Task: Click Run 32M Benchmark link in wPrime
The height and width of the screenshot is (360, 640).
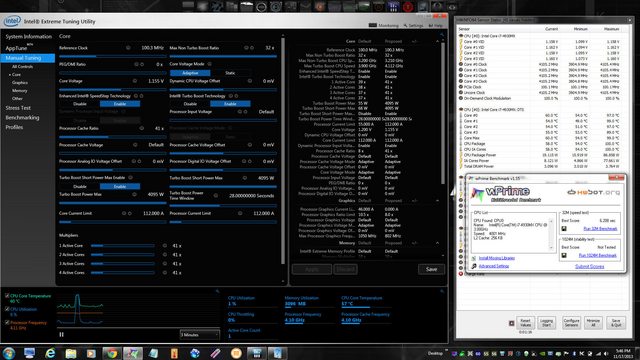Action: point(600,229)
